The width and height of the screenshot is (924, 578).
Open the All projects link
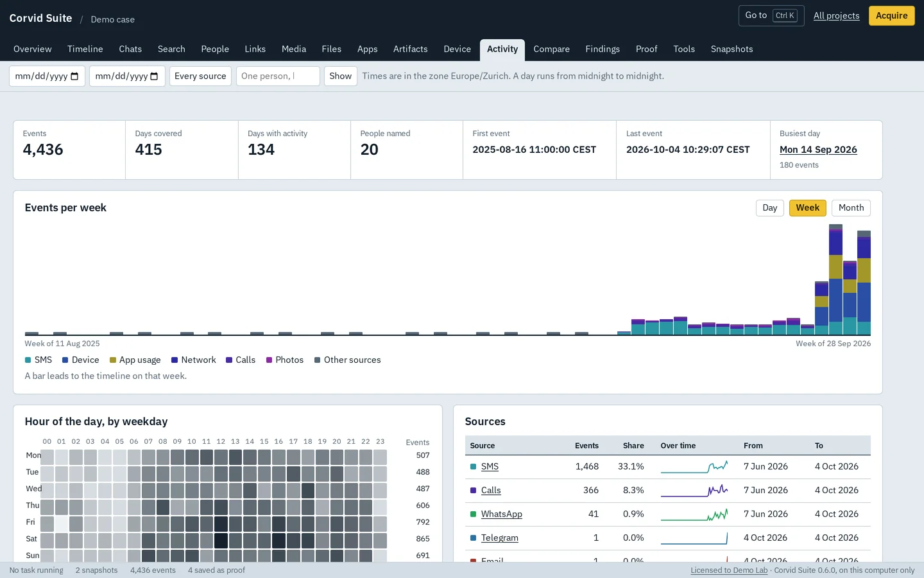[837, 16]
